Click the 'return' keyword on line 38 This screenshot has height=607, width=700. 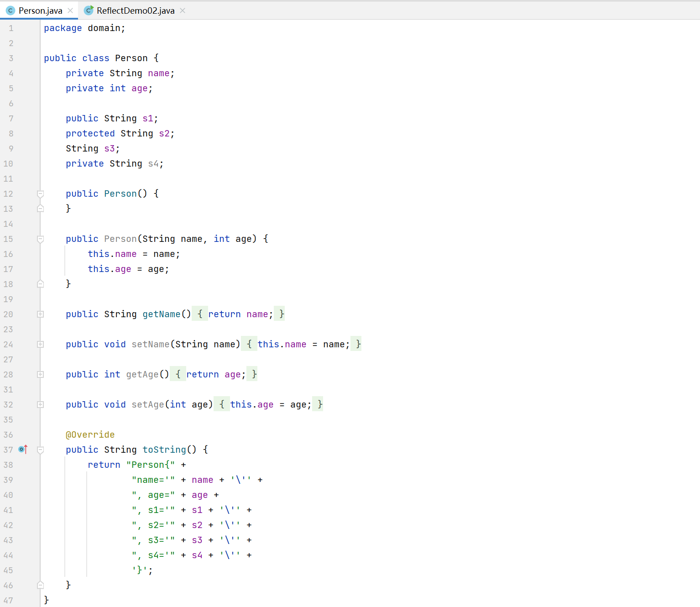point(104,465)
